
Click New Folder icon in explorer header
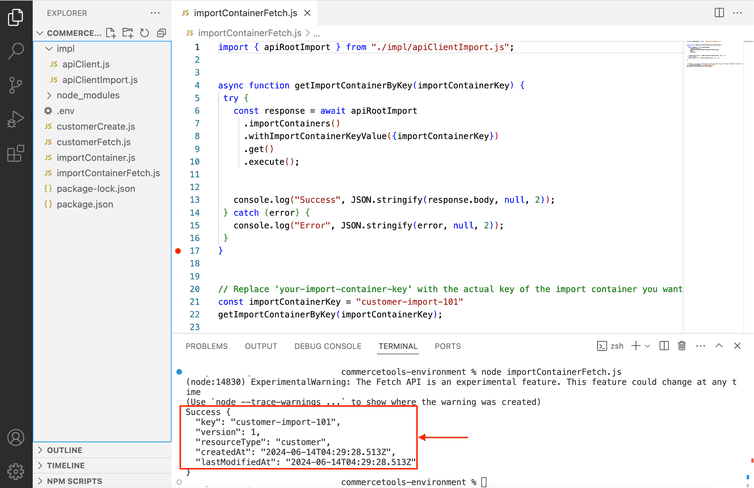(x=127, y=33)
